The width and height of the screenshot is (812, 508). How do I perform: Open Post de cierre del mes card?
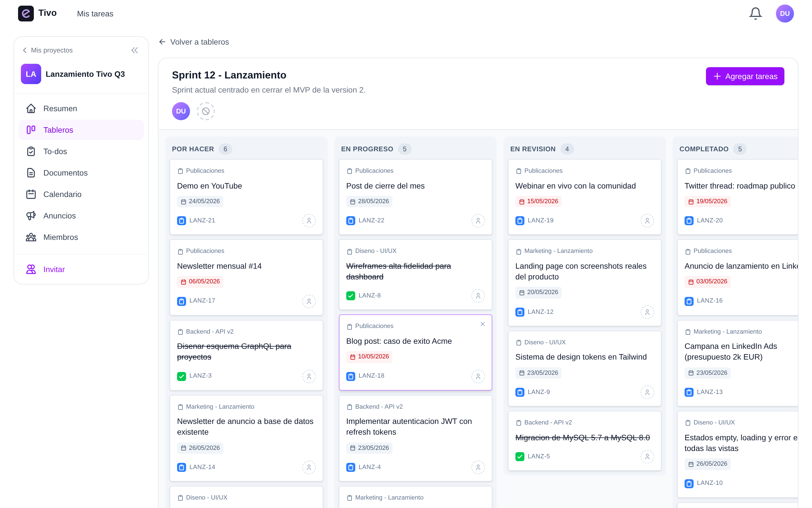click(415, 197)
